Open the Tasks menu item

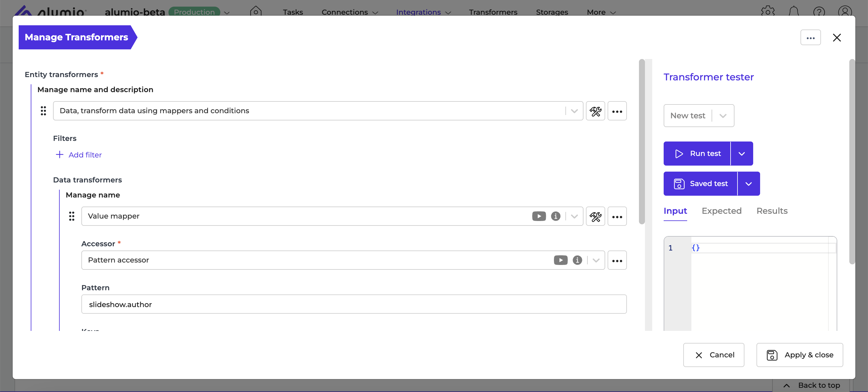coord(292,12)
